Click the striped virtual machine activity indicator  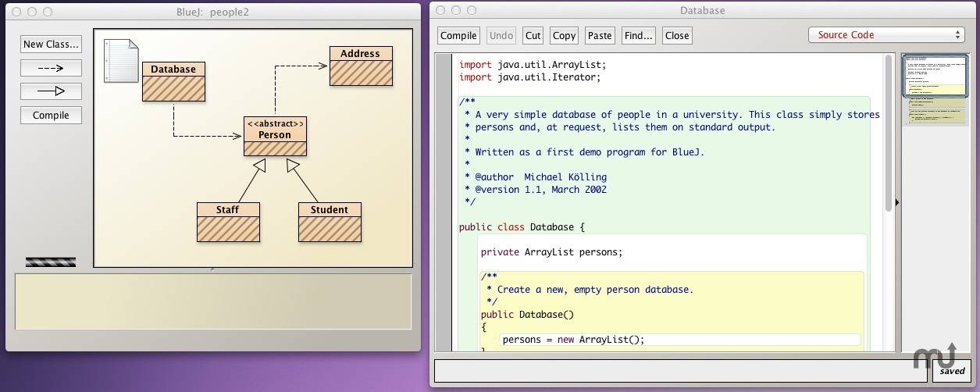click(51, 262)
